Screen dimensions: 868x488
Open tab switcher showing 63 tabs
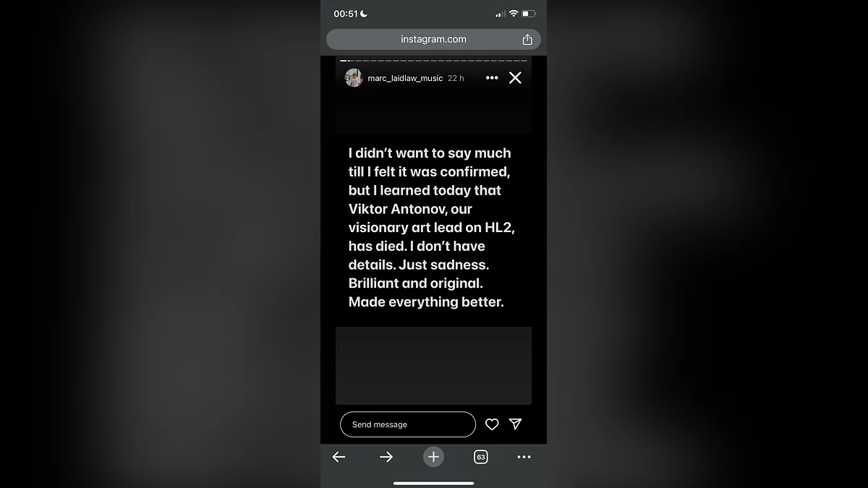coord(481,457)
